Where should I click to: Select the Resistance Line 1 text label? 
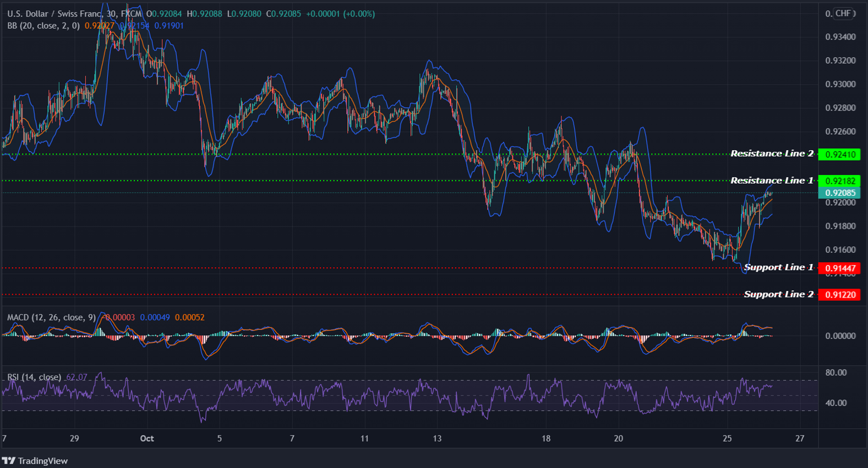772,180
